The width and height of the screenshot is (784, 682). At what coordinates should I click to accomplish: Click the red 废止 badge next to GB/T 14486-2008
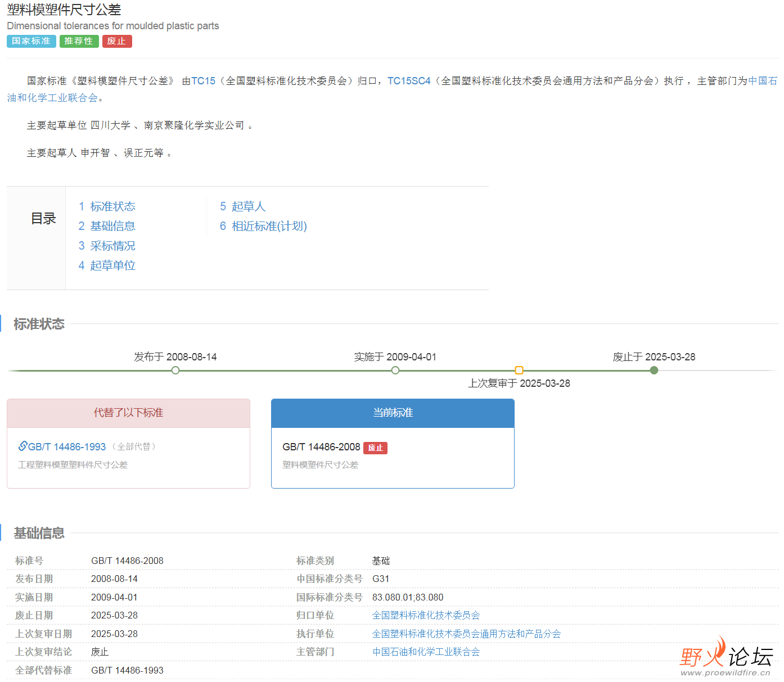pyautogui.click(x=376, y=448)
